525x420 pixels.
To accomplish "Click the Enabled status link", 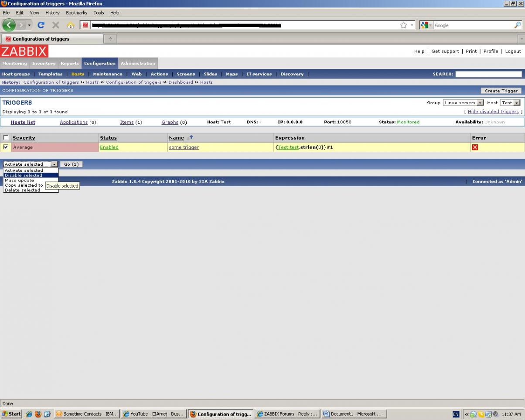I will click(x=109, y=147).
